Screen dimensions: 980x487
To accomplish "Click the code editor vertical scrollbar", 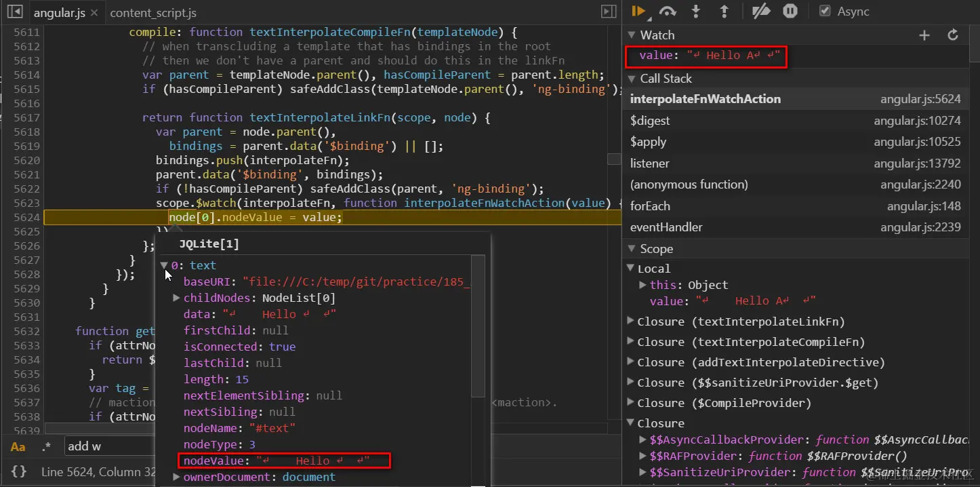I will click(x=614, y=159).
